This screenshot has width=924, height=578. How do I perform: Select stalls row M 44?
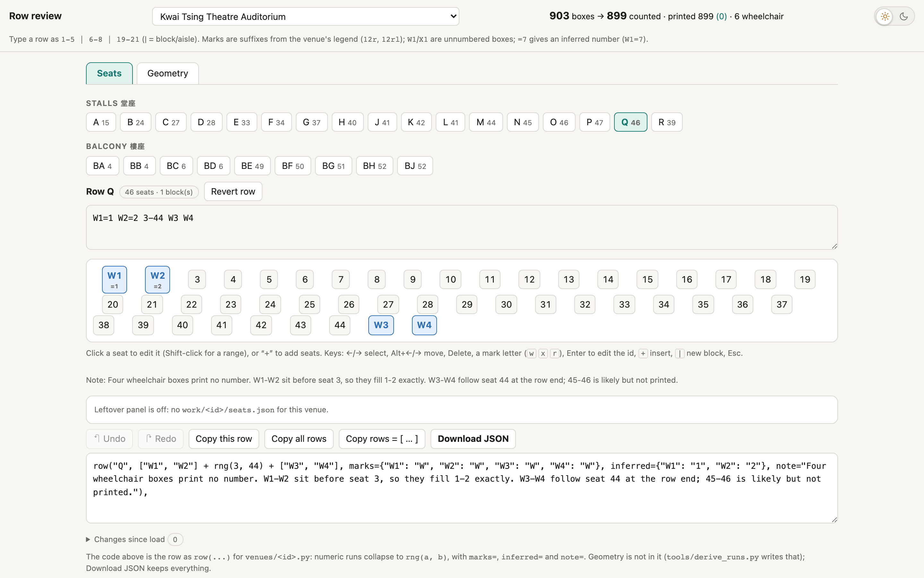point(486,122)
